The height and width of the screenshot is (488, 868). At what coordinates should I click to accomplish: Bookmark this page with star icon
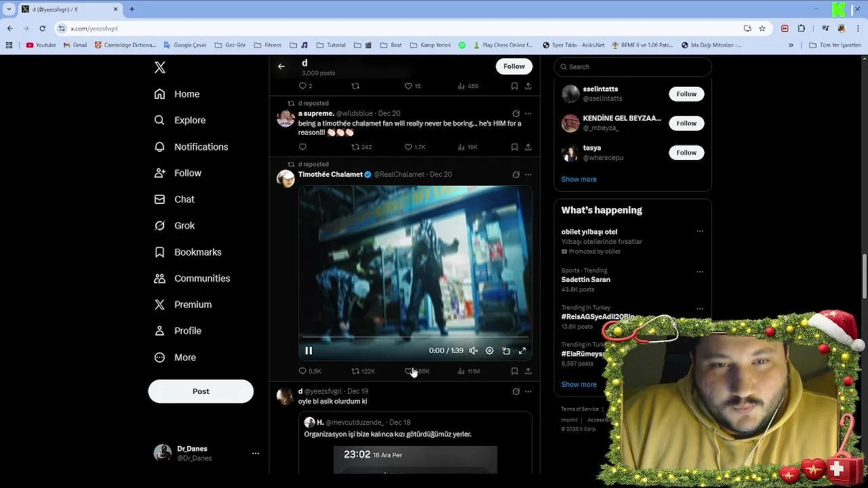762,28
